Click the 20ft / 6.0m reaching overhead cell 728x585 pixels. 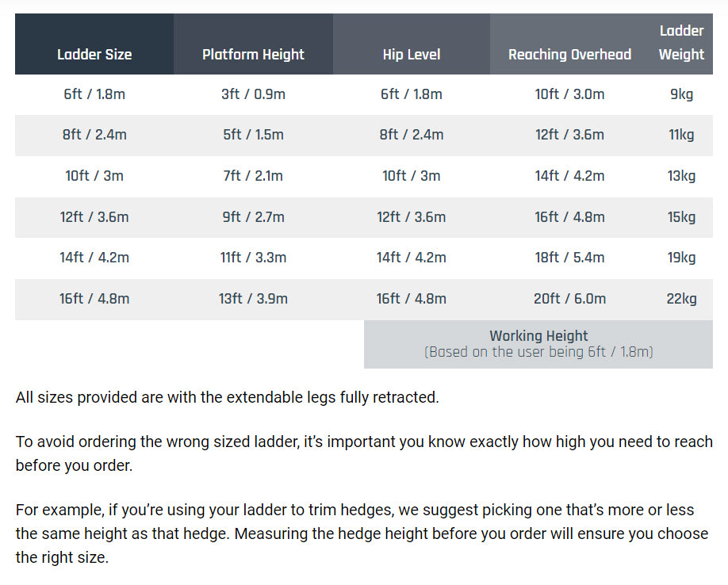coord(569,299)
